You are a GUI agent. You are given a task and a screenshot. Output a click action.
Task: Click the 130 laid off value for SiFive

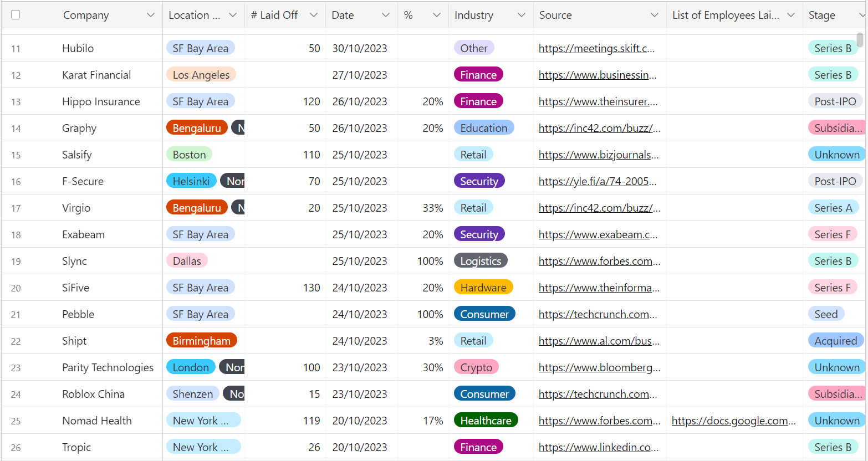(x=312, y=288)
